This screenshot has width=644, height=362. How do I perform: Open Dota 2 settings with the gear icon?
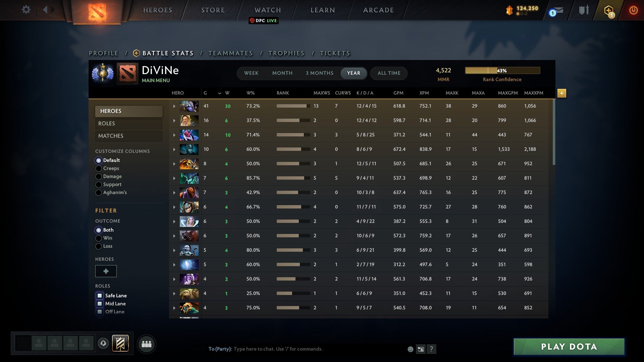[26, 10]
